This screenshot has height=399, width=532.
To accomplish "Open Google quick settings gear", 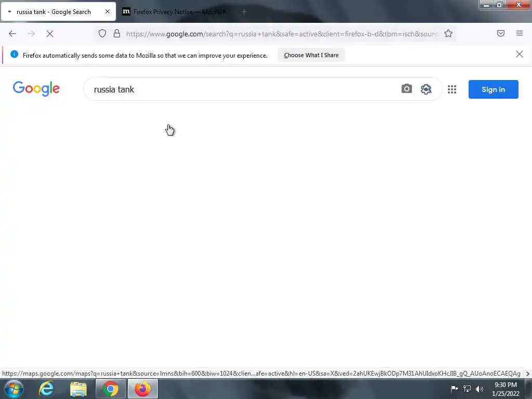I will pyautogui.click(x=426, y=89).
